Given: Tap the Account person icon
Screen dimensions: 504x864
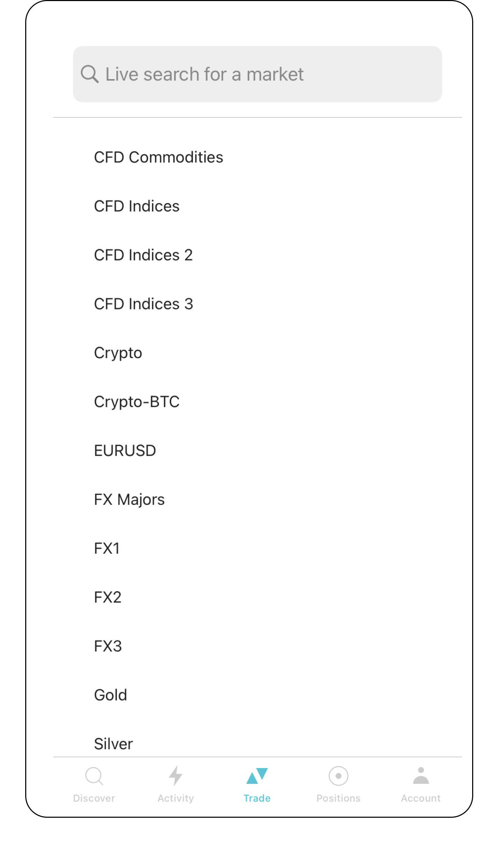Looking at the screenshot, I should (x=421, y=775).
